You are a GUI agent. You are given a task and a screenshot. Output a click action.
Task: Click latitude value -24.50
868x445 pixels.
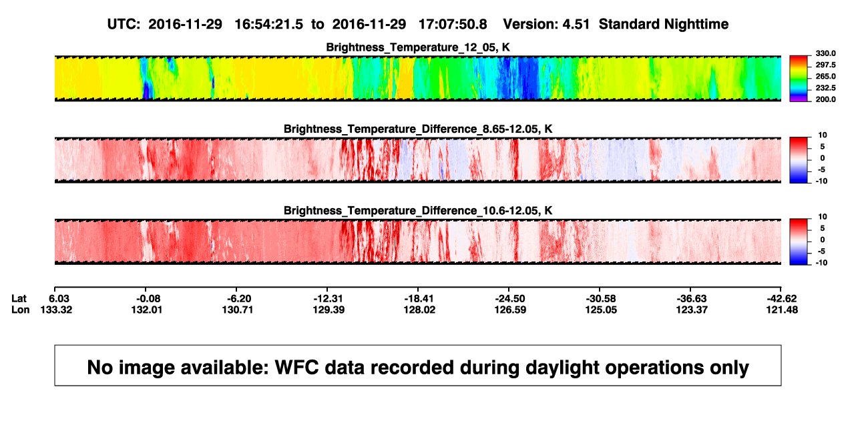click(x=509, y=298)
